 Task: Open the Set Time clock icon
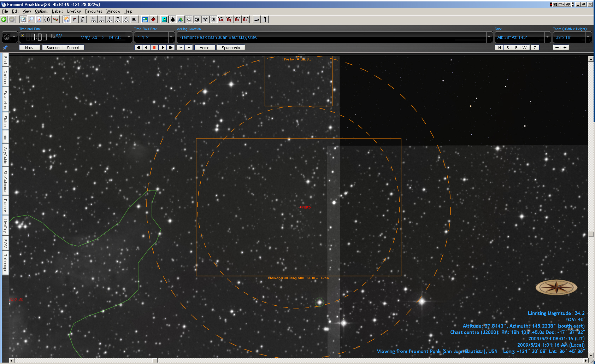click(x=23, y=19)
